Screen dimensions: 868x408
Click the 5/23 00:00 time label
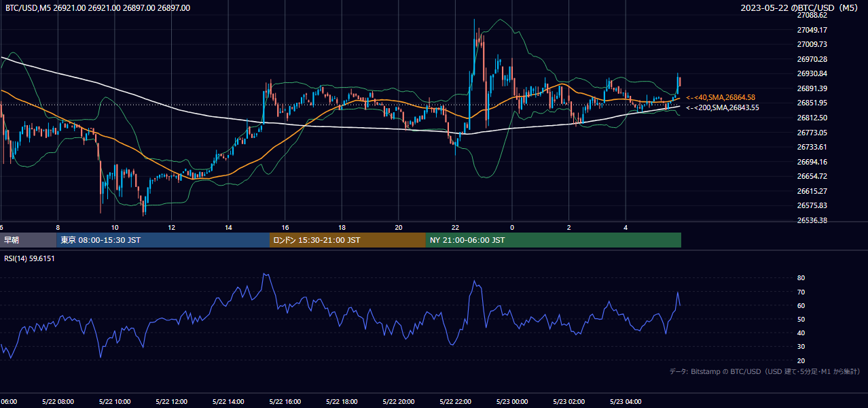coord(512,401)
